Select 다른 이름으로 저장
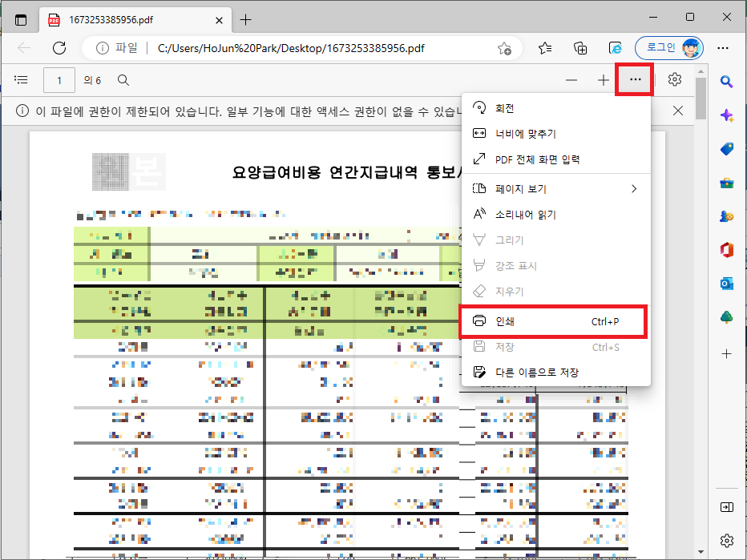 pos(556,373)
